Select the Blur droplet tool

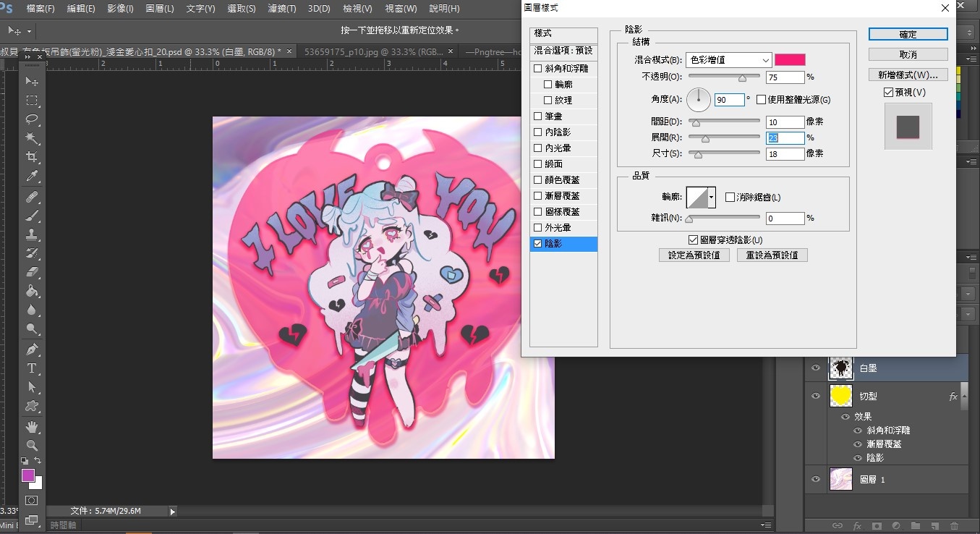(x=32, y=310)
